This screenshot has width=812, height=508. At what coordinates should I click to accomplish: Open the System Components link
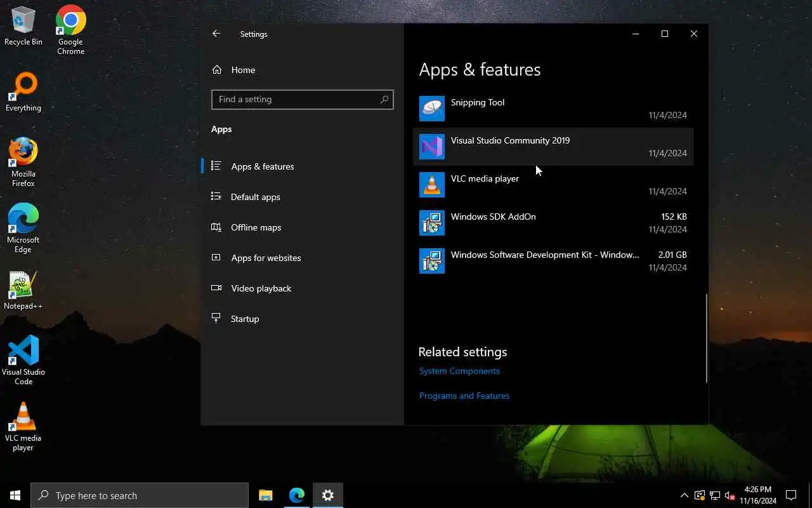point(459,371)
